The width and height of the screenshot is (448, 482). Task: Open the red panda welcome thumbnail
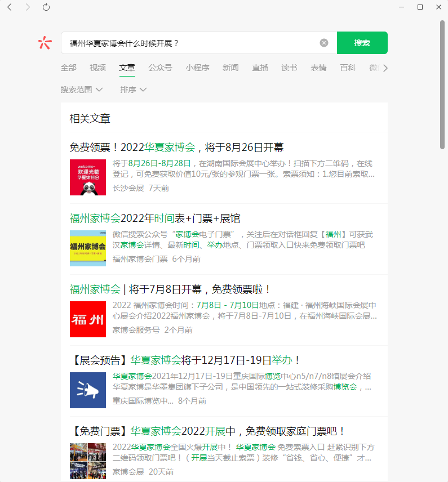88,177
